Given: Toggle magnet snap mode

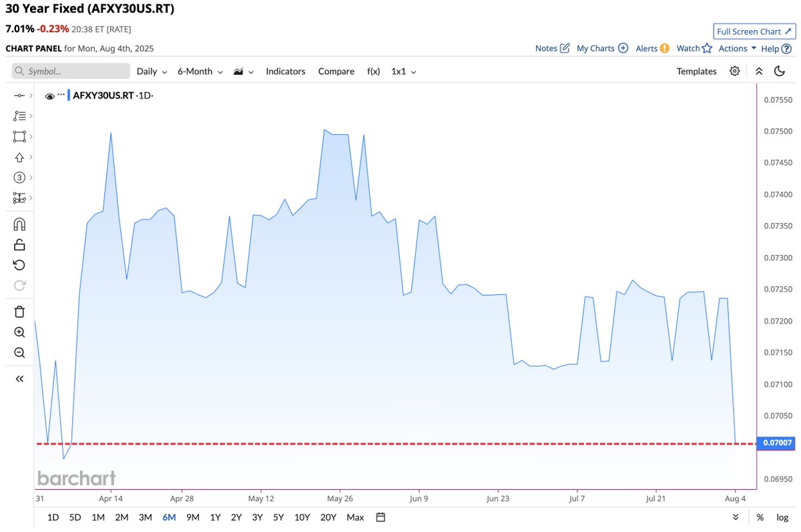Looking at the screenshot, I should pos(19,224).
